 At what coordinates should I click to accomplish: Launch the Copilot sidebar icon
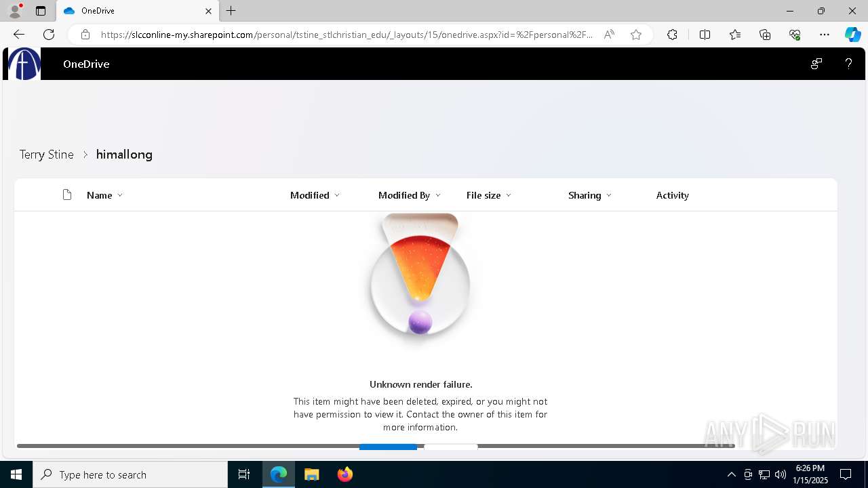852,35
